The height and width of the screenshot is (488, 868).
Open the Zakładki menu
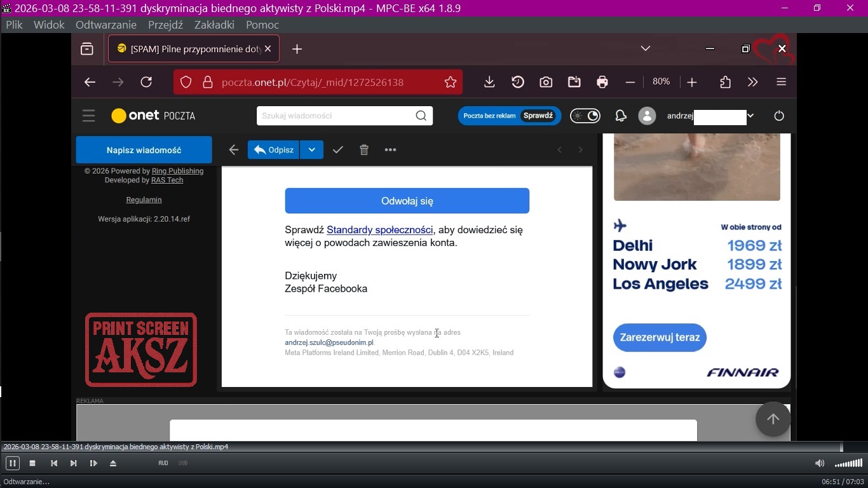coord(214,25)
